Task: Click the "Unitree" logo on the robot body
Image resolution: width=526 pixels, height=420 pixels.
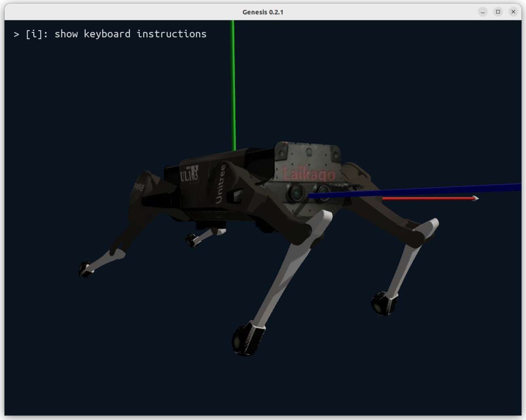Action: pos(221,184)
